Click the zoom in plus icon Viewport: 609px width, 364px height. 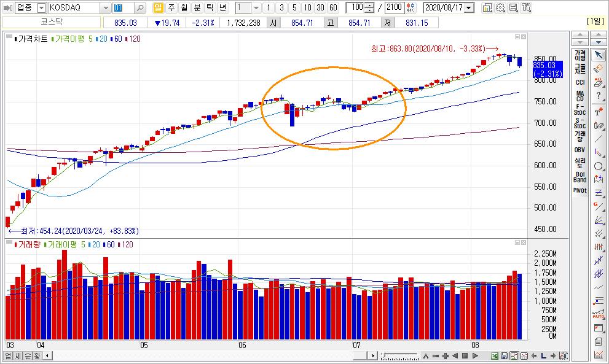click(x=446, y=356)
